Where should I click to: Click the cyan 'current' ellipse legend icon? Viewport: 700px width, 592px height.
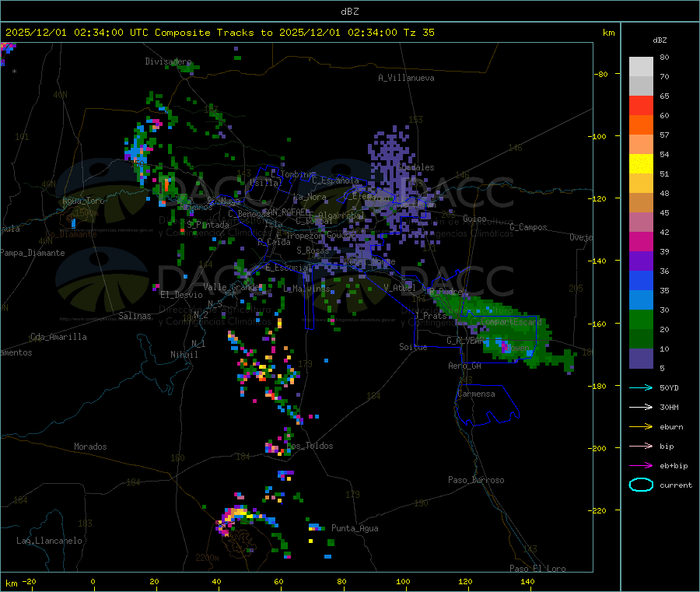tap(641, 485)
